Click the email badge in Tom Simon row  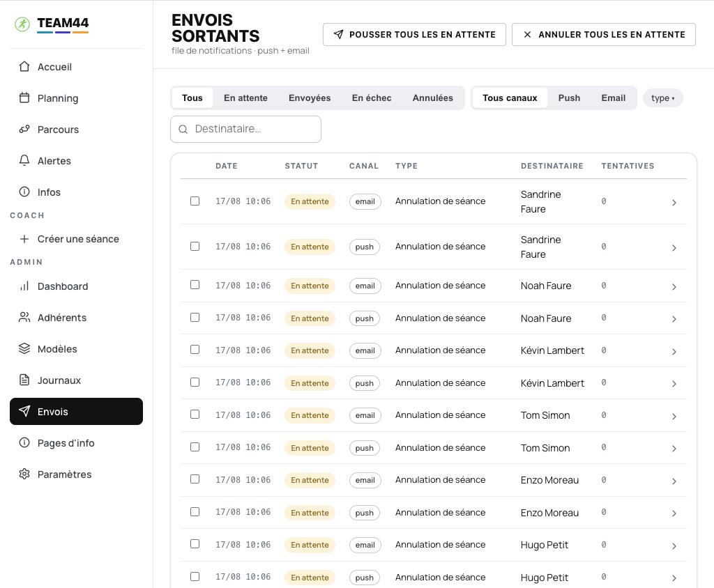click(x=365, y=415)
